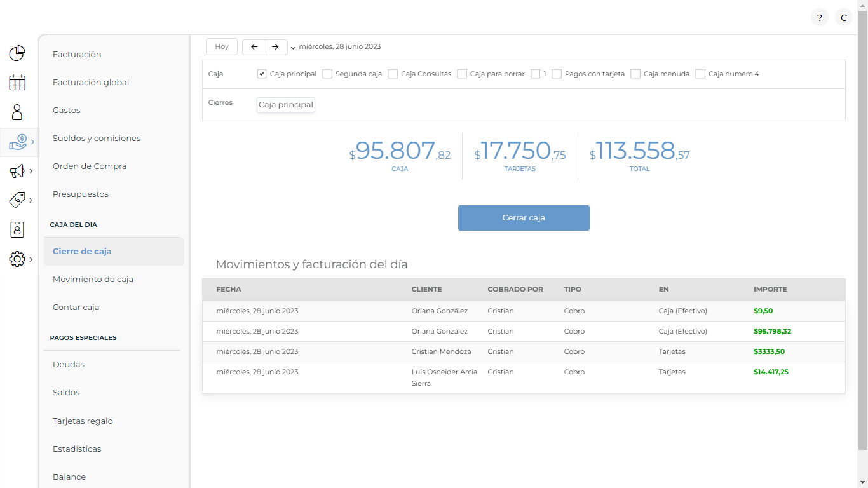Viewport: 868px width, 488px height.
Task: Check the Segunda caja checkbox
Action: click(x=327, y=74)
